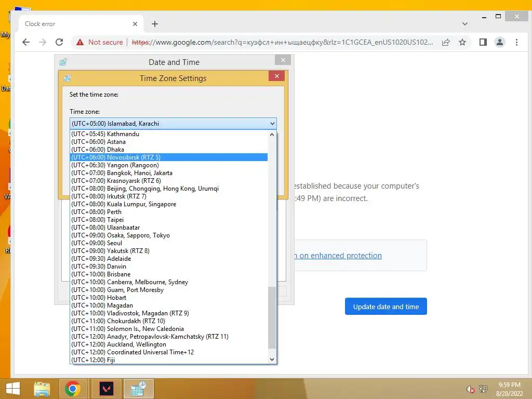Select (UTC+08:00) Ulaanbaatar

click(x=169, y=228)
